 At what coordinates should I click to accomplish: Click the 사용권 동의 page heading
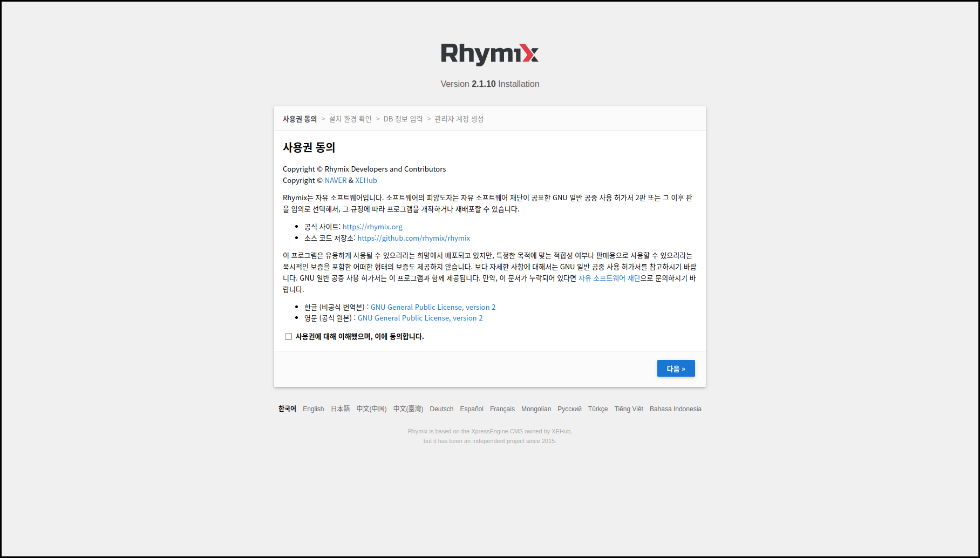pos(309,147)
